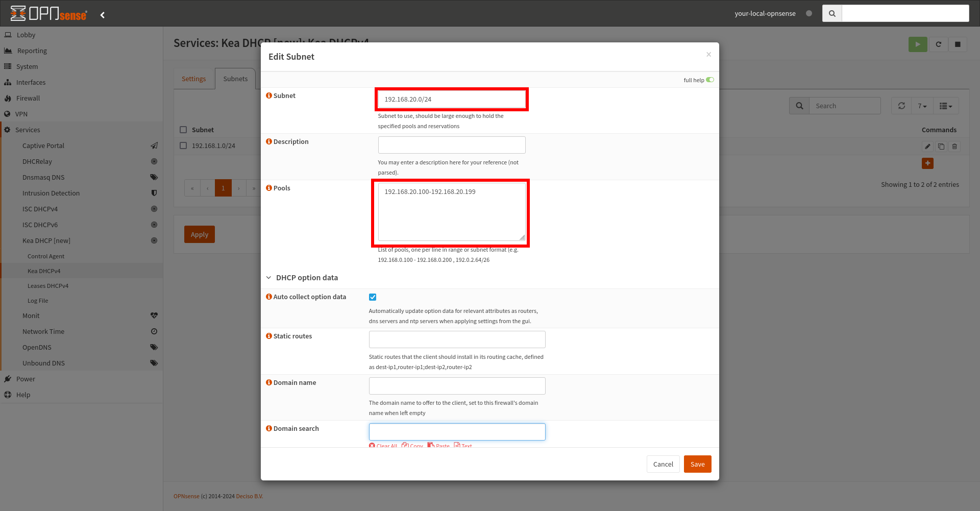
Task: Click the Apply button
Action: click(x=200, y=234)
